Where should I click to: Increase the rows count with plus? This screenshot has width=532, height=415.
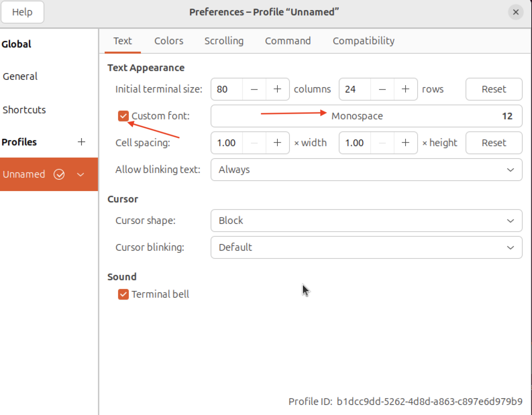(405, 89)
